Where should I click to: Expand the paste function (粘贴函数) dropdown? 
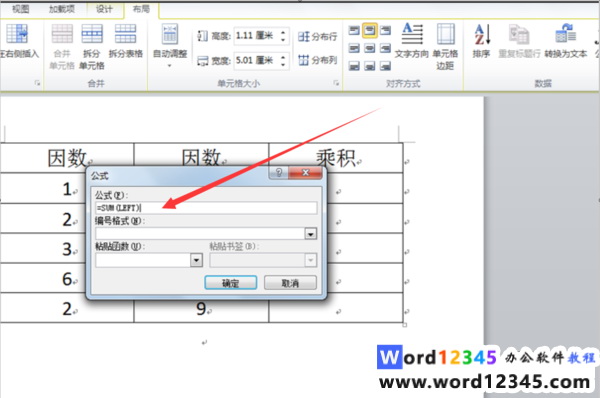point(196,260)
